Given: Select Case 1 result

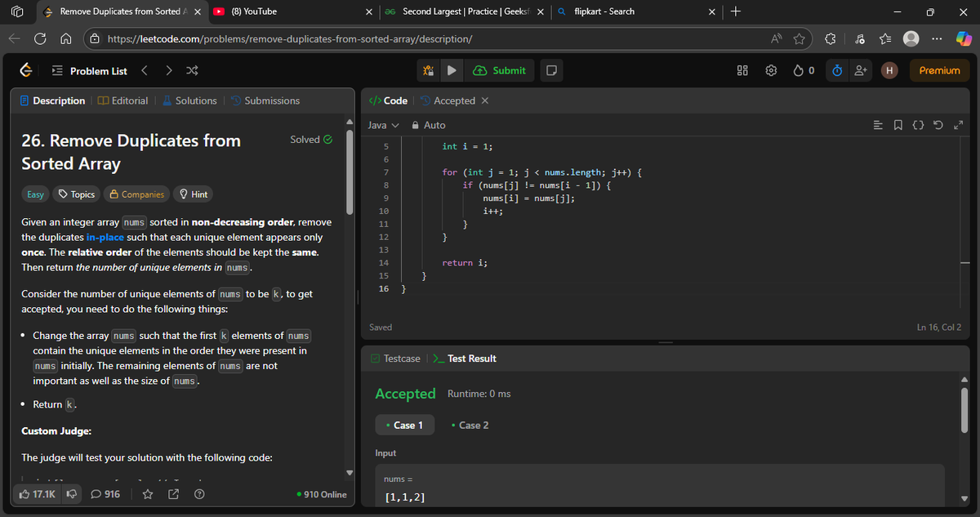Looking at the screenshot, I should pyautogui.click(x=404, y=425).
